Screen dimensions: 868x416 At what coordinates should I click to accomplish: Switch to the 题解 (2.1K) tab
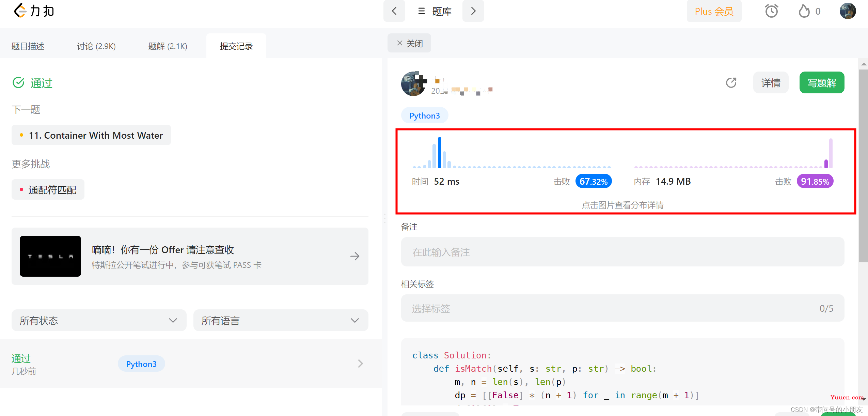coord(167,46)
